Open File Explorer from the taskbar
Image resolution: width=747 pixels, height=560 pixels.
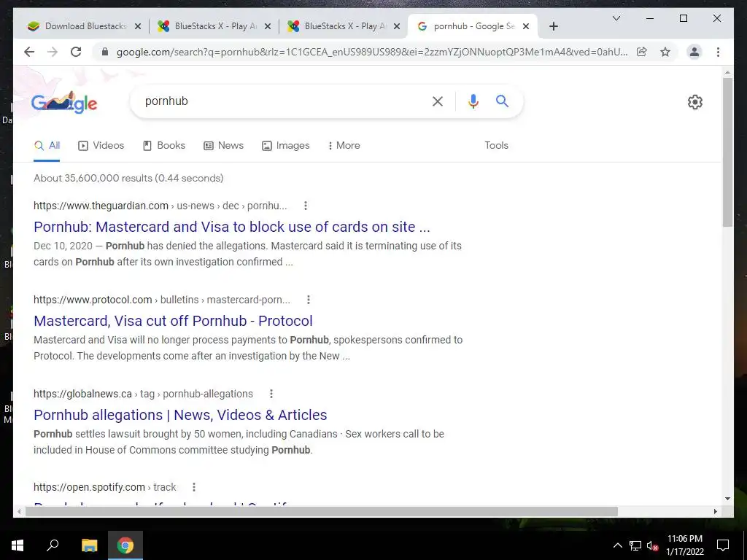click(89, 545)
